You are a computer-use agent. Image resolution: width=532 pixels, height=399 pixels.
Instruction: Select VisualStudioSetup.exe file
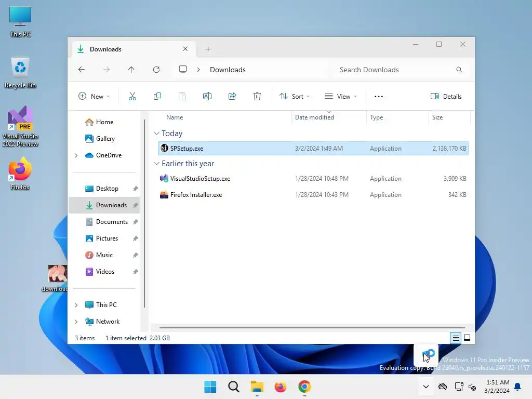[x=313, y=179]
